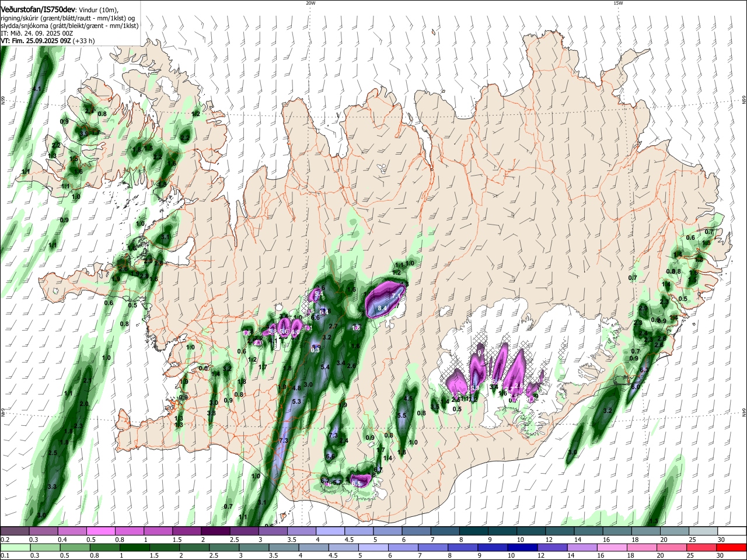Click the 0.1 label in the lower legend row
The width and height of the screenshot is (747, 560).
(5, 556)
